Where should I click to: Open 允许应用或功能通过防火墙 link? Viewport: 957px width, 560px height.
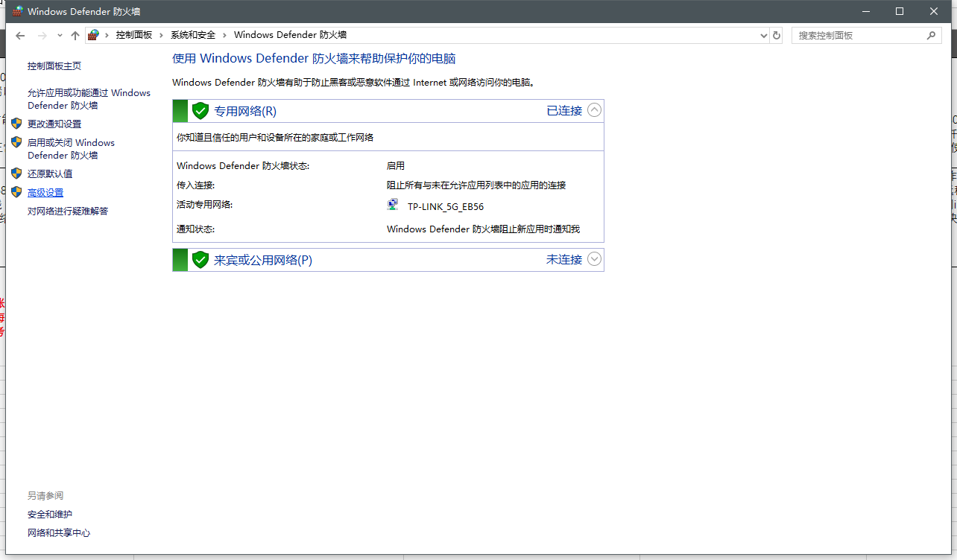tap(89, 99)
